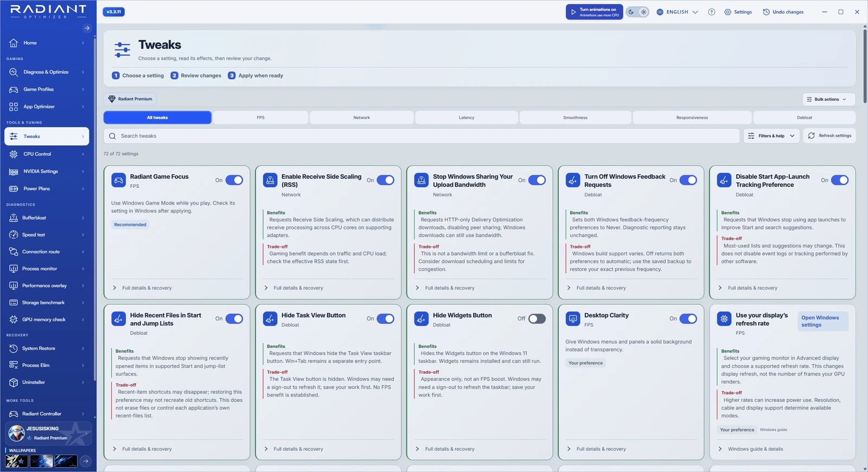The width and height of the screenshot is (868, 472).
Task: Click Turn animations on button
Action: tap(595, 12)
